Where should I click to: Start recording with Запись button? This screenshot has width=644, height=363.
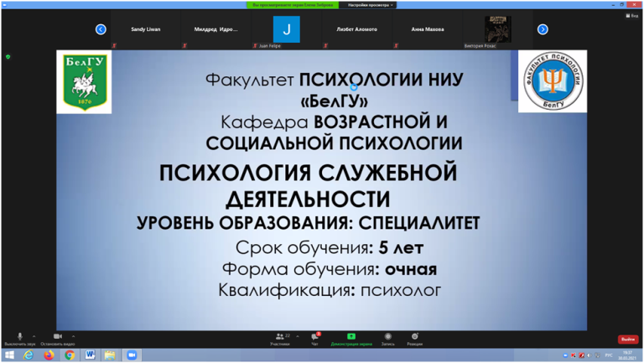coord(387,337)
